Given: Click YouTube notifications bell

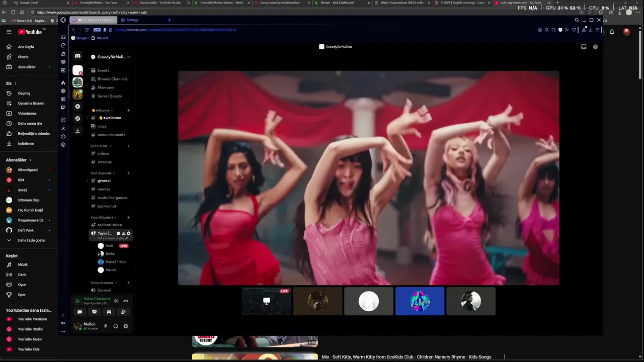Looking at the screenshot, I should pos(612,32).
